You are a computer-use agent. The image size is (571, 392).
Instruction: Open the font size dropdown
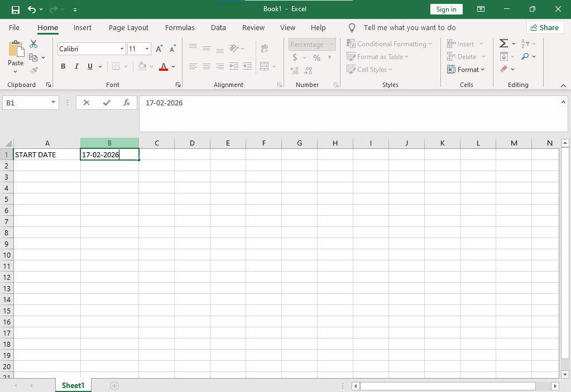tap(147, 49)
